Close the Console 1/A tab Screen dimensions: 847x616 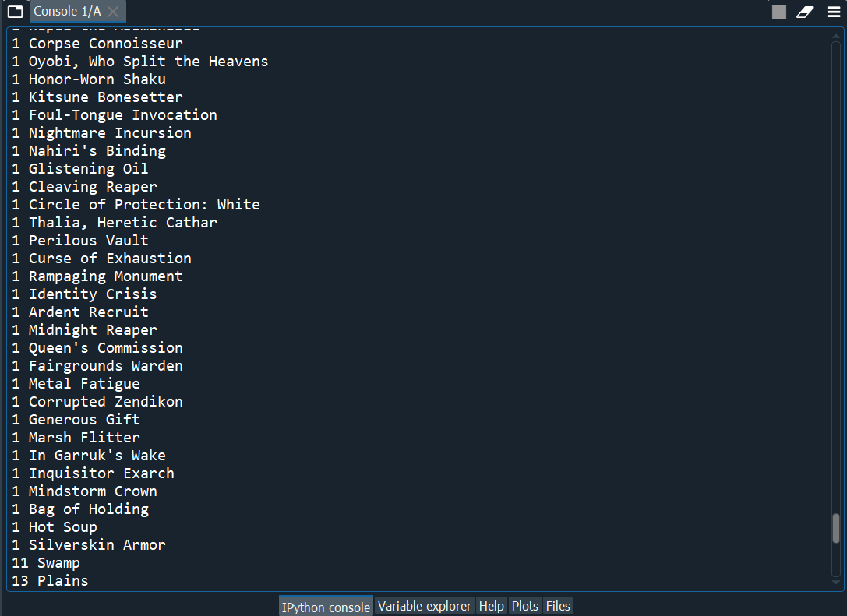tap(113, 12)
